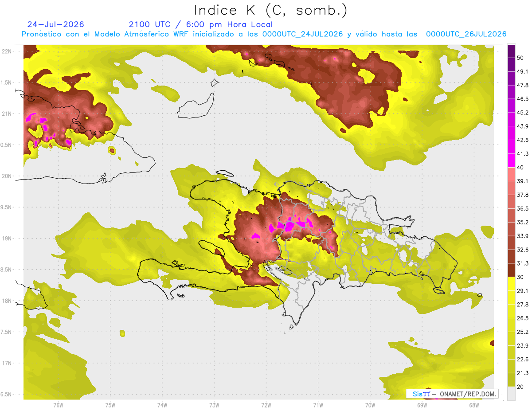Click the colorbar value "23.9"

pyautogui.click(x=523, y=346)
